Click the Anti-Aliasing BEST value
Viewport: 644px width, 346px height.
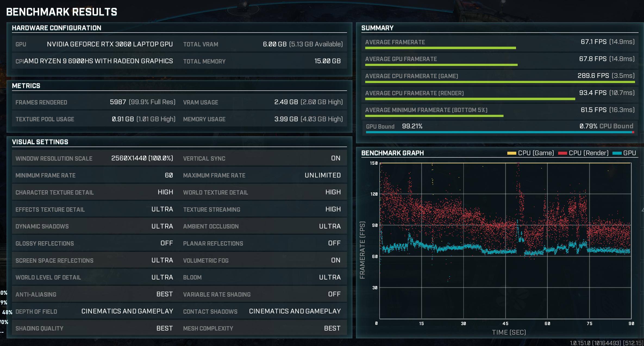click(164, 294)
